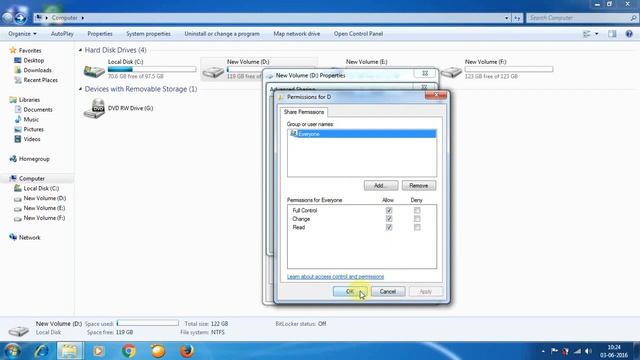Select New Volume (F:) drive icon in main pane
This screenshot has width=640, height=360.
(451, 72)
